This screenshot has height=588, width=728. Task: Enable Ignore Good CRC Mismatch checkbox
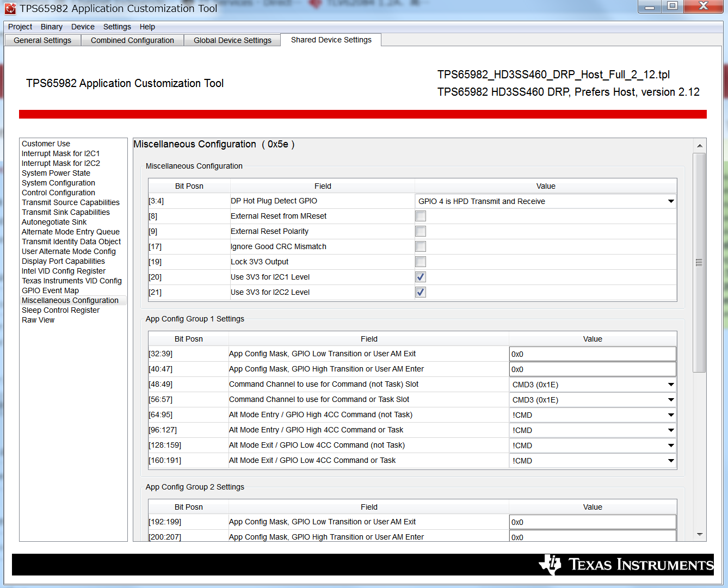421,246
